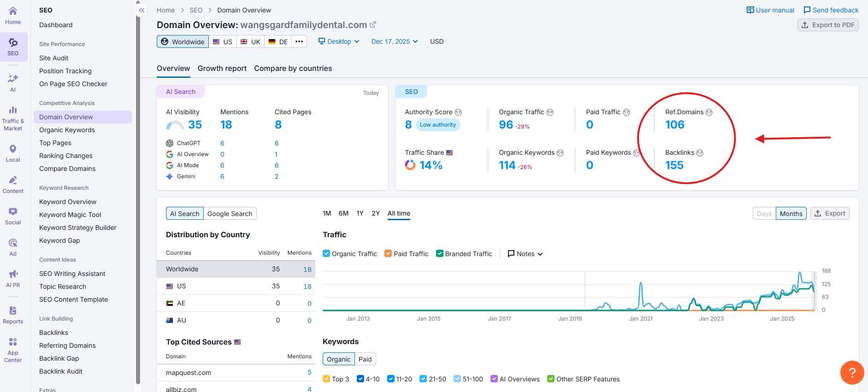Screen dimensions: 868x392
Task: Open the AI sparkle icon in left rail
Action: pyautogui.click(x=13, y=78)
